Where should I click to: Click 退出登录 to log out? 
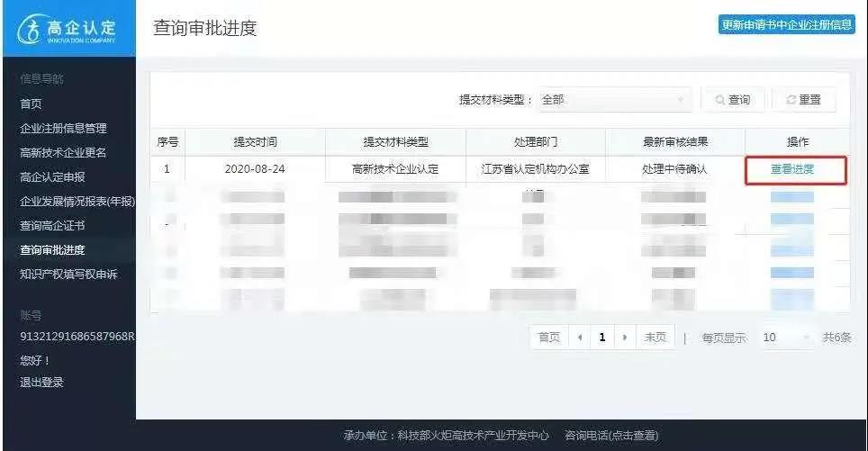click(41, 382)
